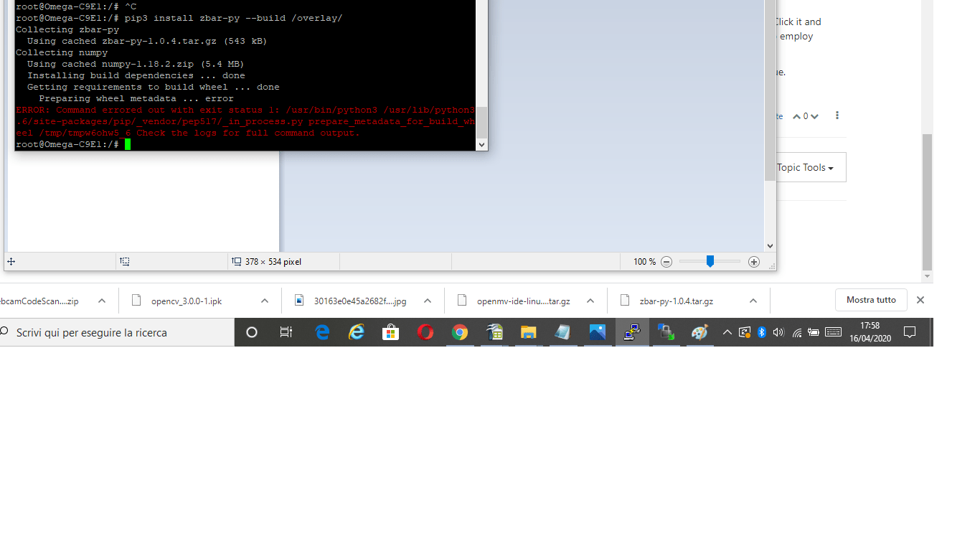This screenshot has width=980, height=551.
Task: Click the selection rectangle icon in the statusbar
Action: pyautogui.click(x=123, y=261)
